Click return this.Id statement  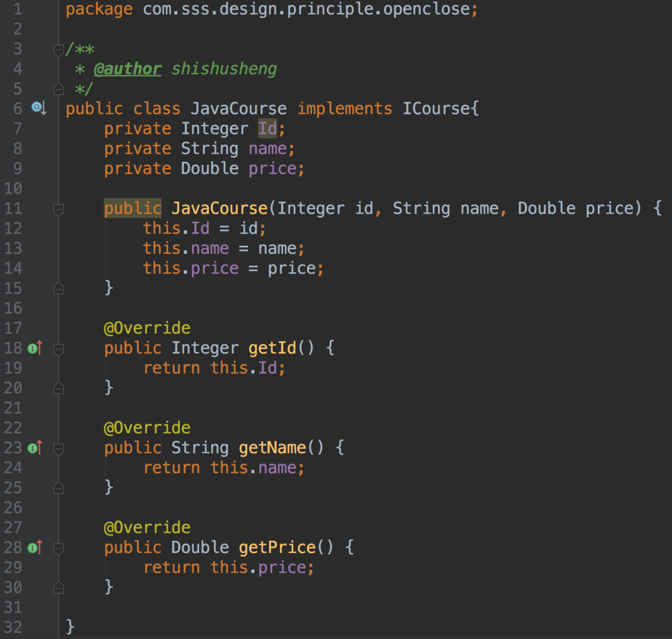pos(214,368)
